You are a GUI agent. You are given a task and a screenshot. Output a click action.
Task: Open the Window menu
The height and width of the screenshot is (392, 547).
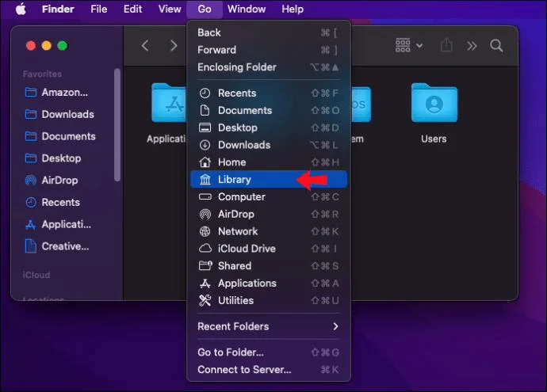[247, 9]
